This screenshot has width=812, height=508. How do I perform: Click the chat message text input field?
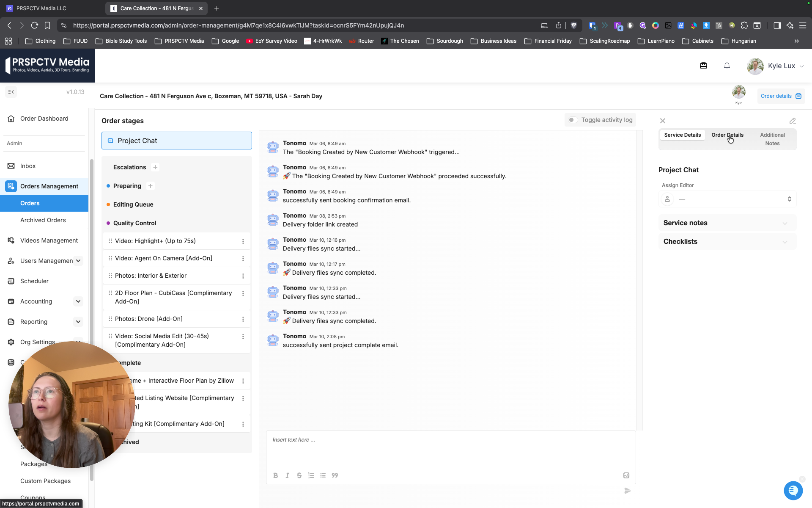(451, 449)
